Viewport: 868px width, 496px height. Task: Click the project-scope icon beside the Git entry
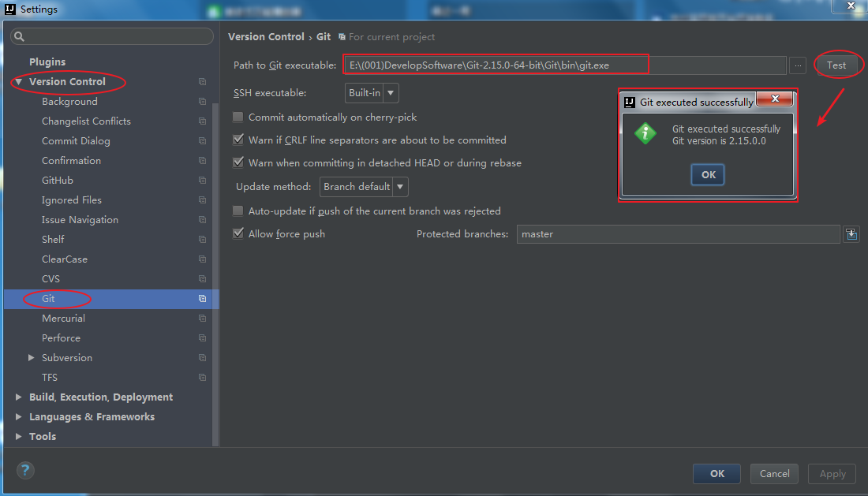click(x=202, y=299)
